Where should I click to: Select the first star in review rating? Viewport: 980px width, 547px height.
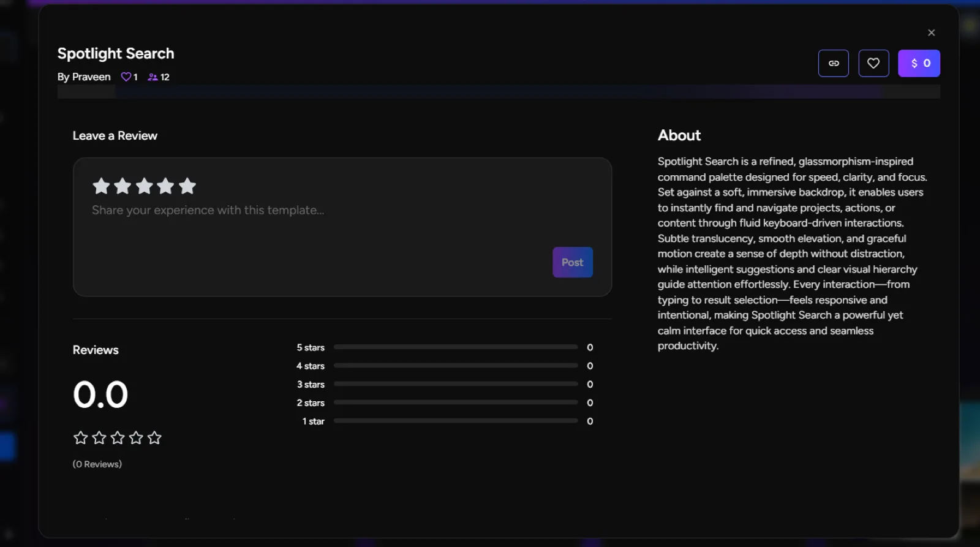[x=101, y=186]
